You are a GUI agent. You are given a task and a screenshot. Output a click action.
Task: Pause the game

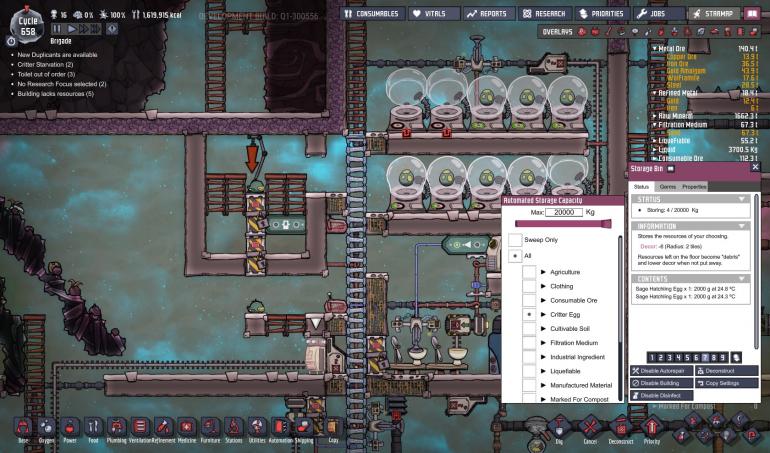click(57, 29)
